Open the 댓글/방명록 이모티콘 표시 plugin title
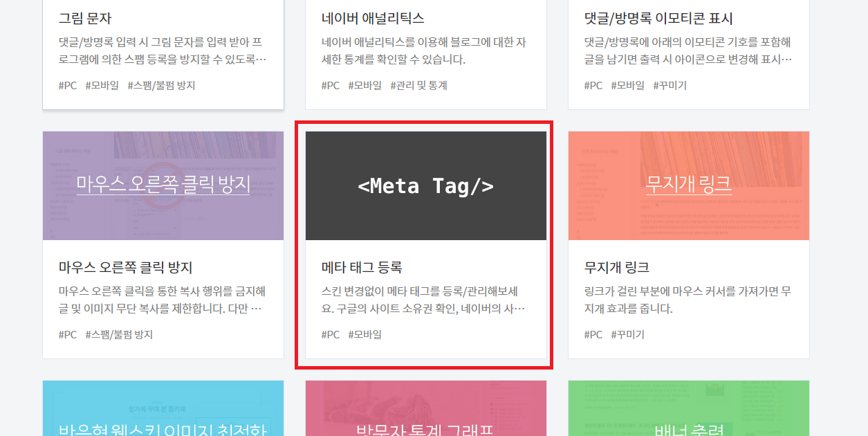This screenshot has height=436, width=868. 658,19
